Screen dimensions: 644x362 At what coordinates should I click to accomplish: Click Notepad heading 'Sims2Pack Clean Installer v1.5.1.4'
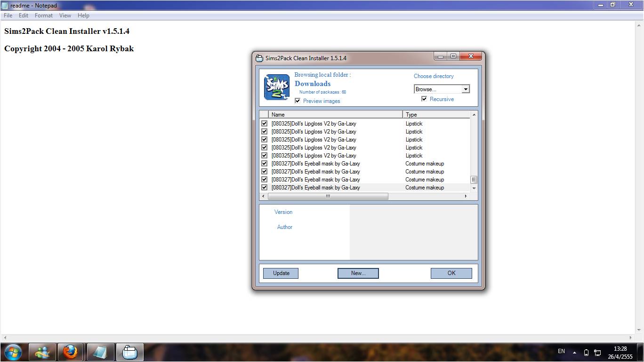click(x=67, y=31)
